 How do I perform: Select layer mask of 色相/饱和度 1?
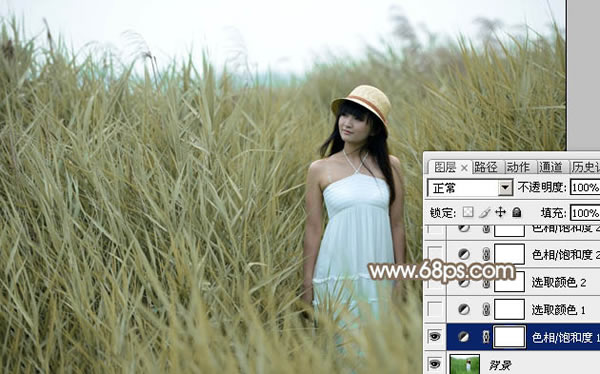pyautogui.click(x=509, y=337)
